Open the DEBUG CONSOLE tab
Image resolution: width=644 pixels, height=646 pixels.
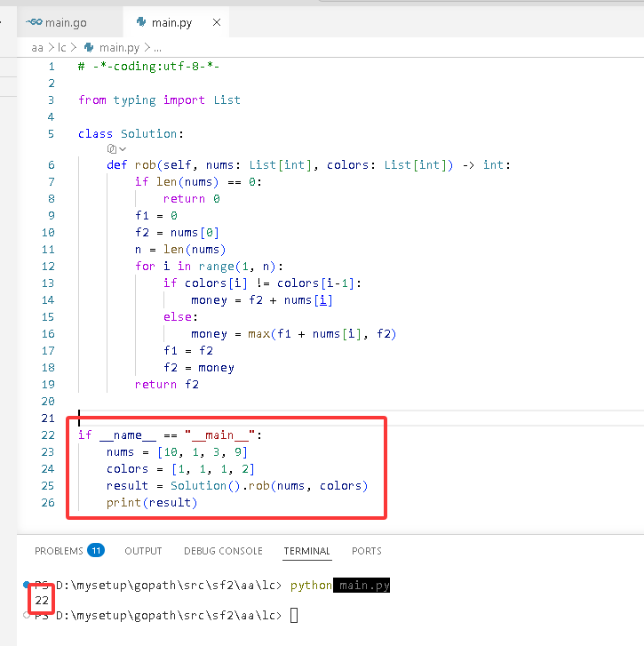pos(223,551)
